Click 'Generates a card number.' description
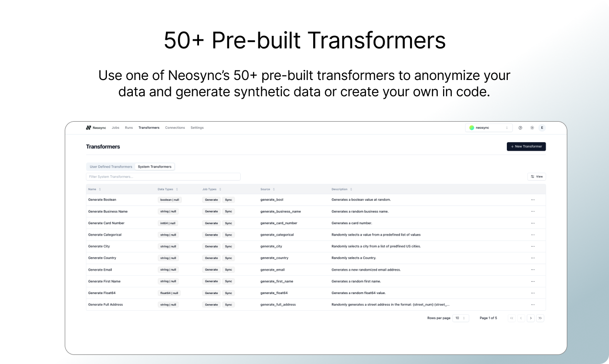Screen dimensions: 609x364 point(352,223)
